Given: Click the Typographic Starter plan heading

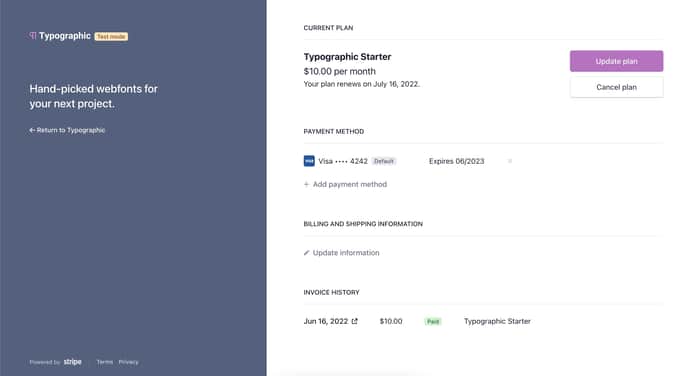Looking at the screenshot, I should [347, 57].
